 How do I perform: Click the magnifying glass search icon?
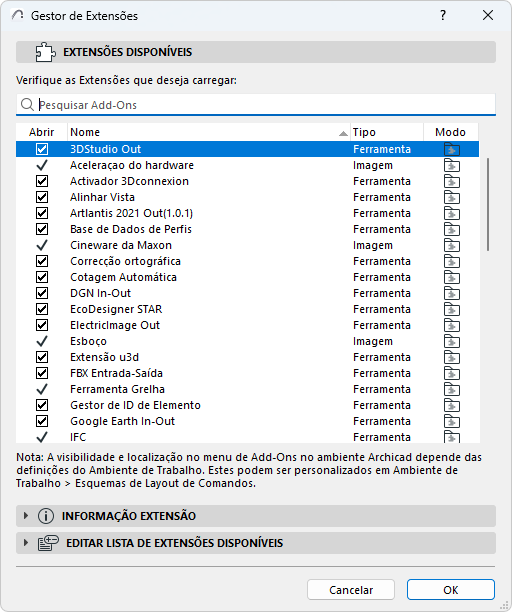tap(27, 105)
